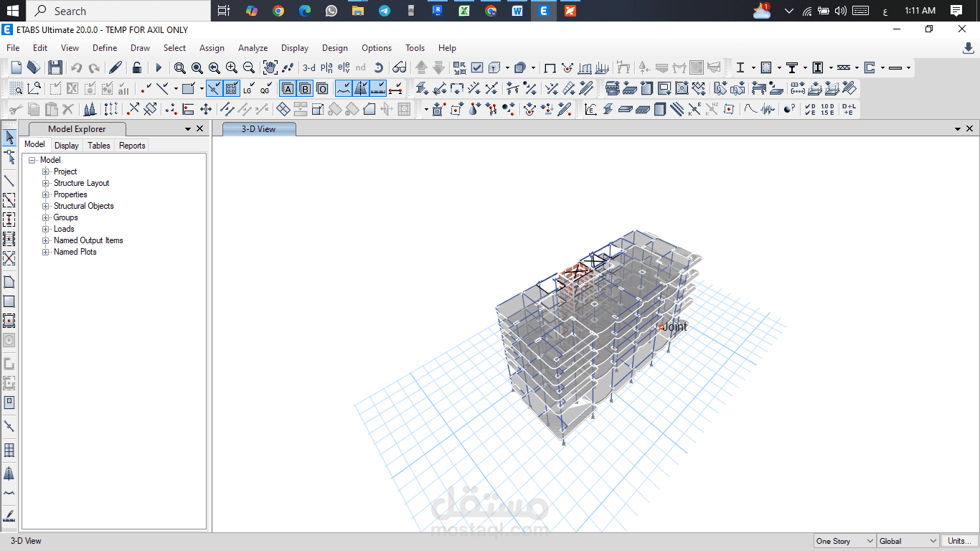Switch to the Tables tab

click(x=99, y=145)
